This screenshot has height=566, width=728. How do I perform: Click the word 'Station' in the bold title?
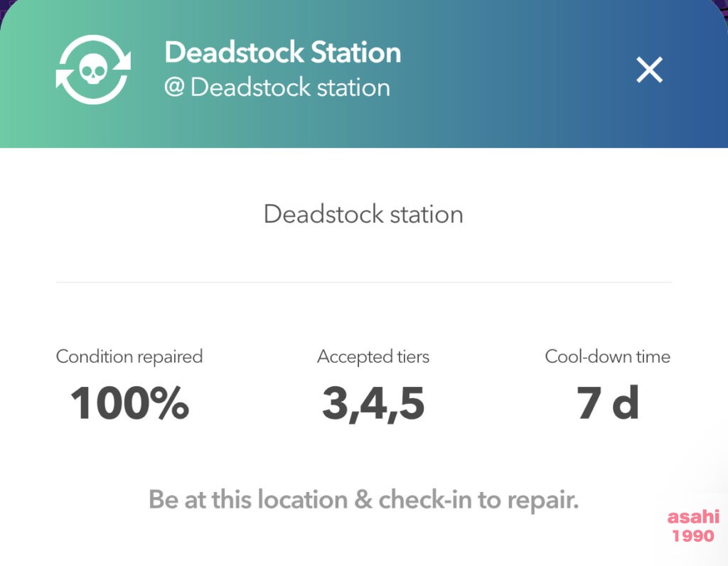(355, 52)
